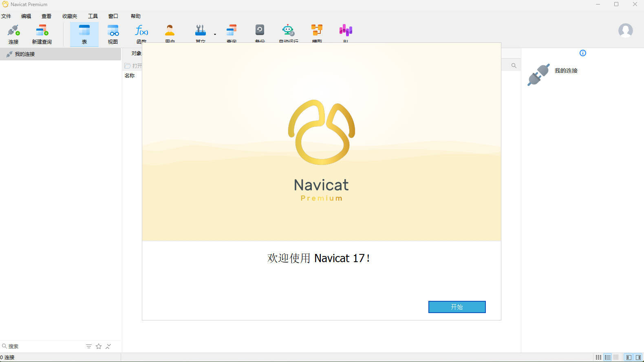Expand the dropdown arrow beside the tools icon

coord(215,34)
